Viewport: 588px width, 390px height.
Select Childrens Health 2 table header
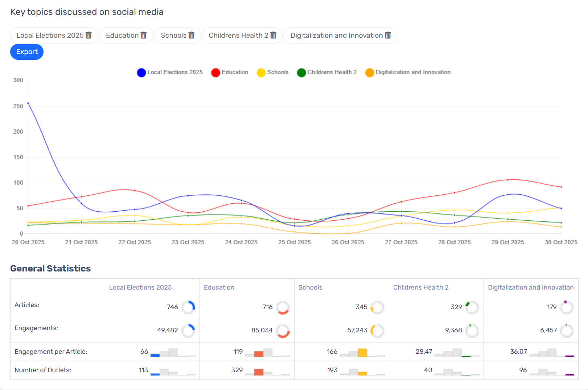click(421, 287)
